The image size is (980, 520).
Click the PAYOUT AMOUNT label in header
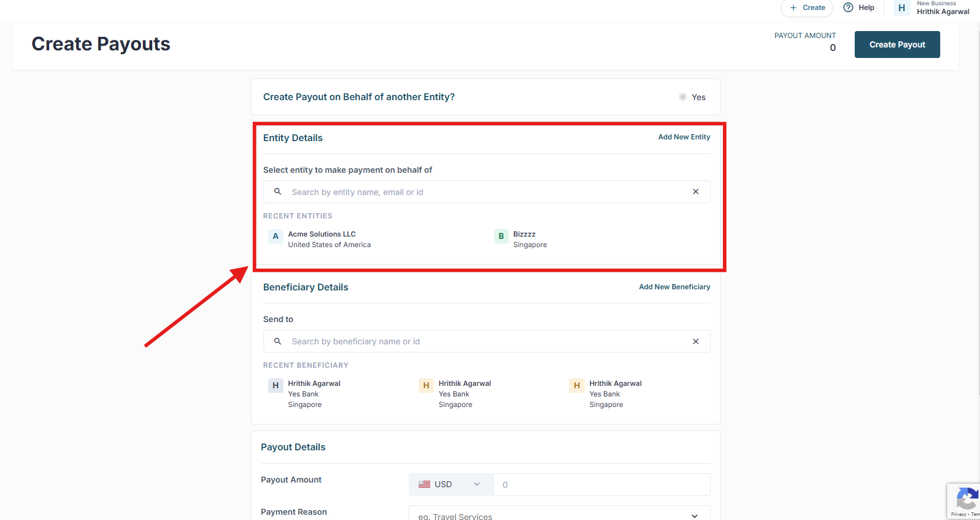click(805, 36)
